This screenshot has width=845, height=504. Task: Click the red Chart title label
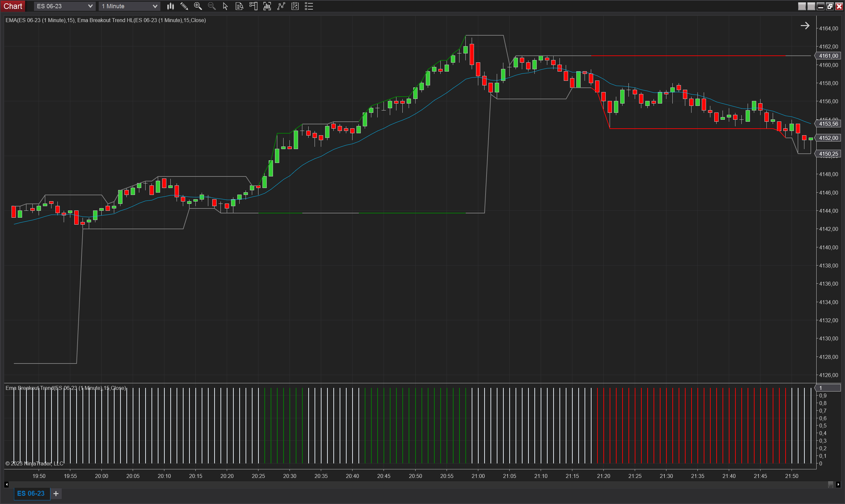click(x=13, y=6)
